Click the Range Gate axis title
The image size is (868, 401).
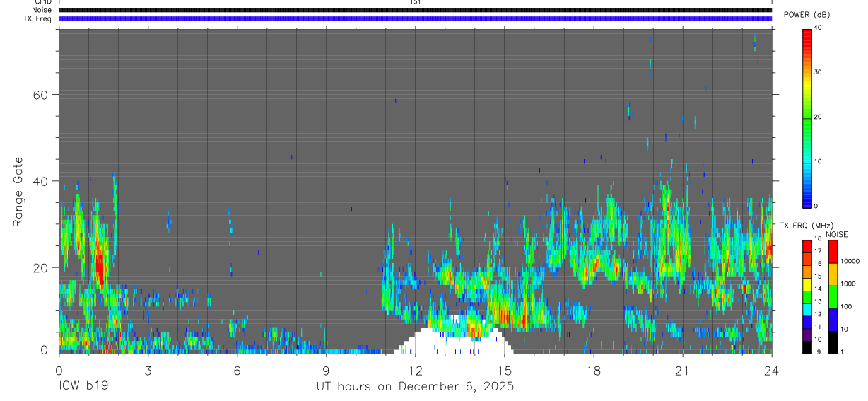click(18, 192)
